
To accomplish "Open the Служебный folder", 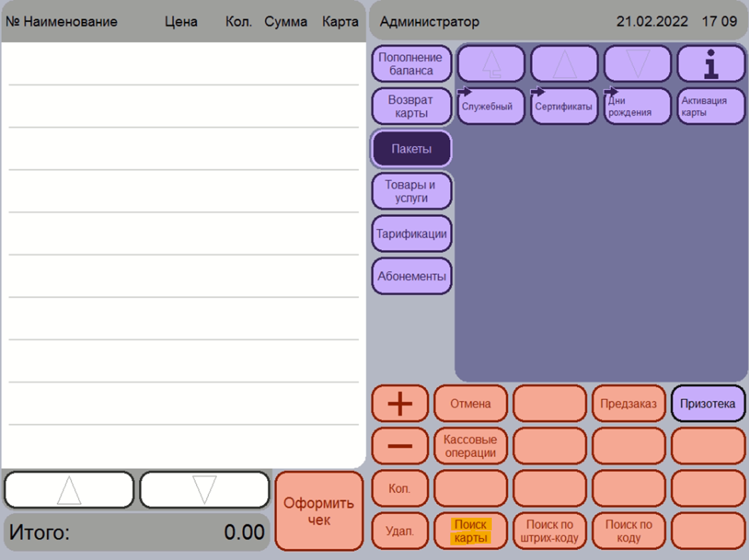I will (x=491, y=106).
